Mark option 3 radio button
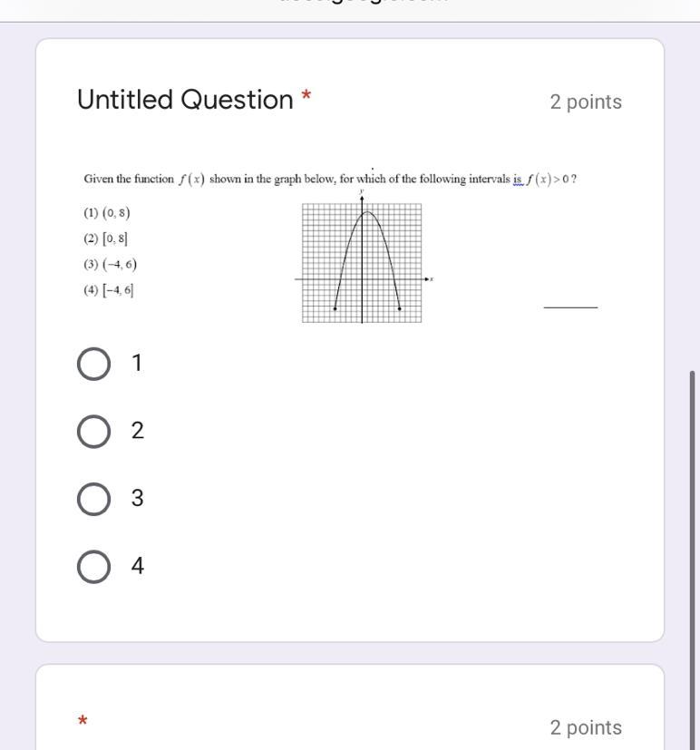This screenshot has width=700, height=750. click(x=93, y=499)
